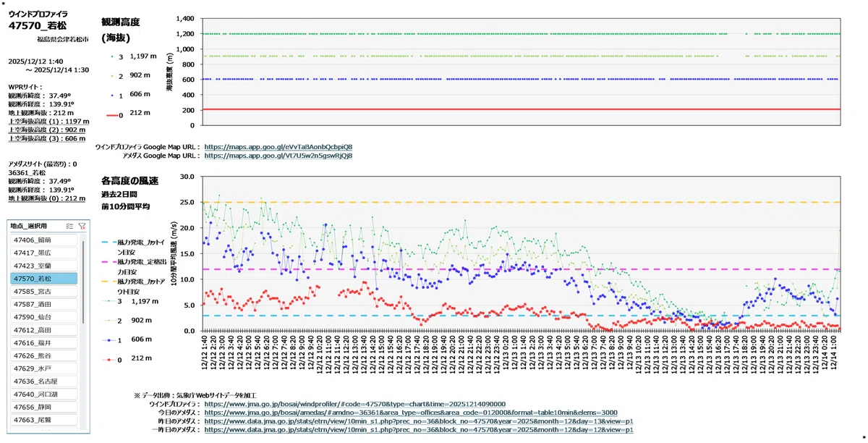Click altitude chart legend entry 2 902 m

129,75
